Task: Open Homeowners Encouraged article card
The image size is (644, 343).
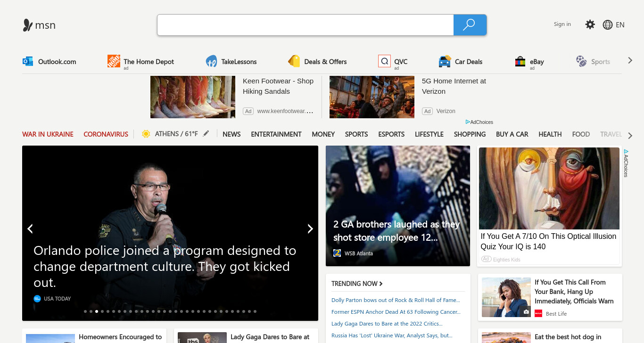Action: pos(94,336)
